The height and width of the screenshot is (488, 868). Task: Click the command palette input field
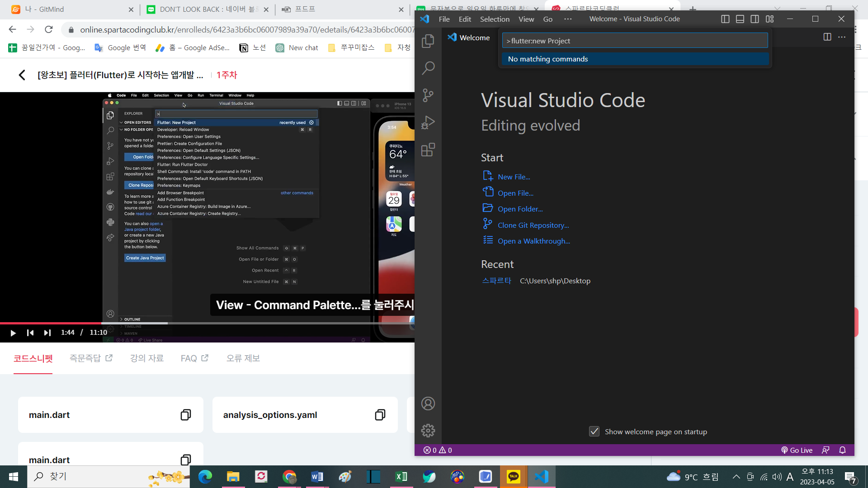tap(635, 41)
